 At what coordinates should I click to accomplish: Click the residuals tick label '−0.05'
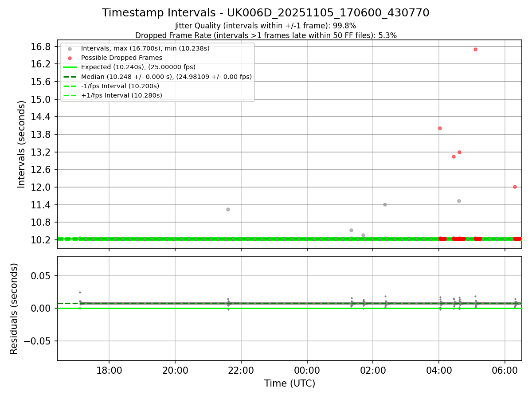coord(38,341)
